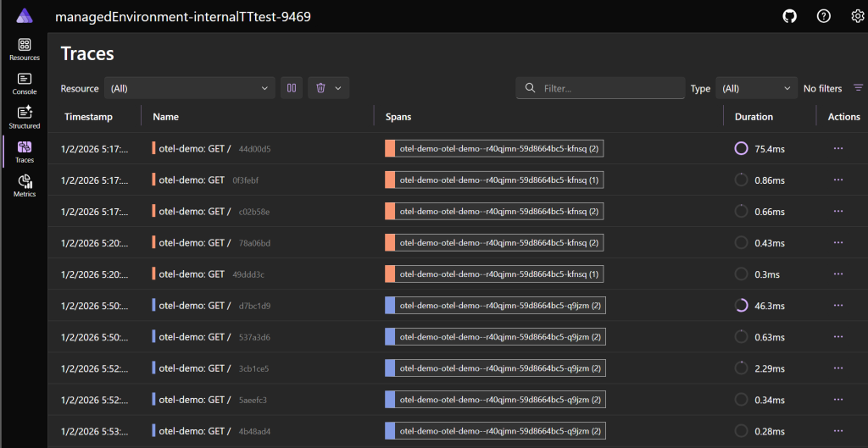Open actions menu for the 75.4ms trace

(838, 148)
